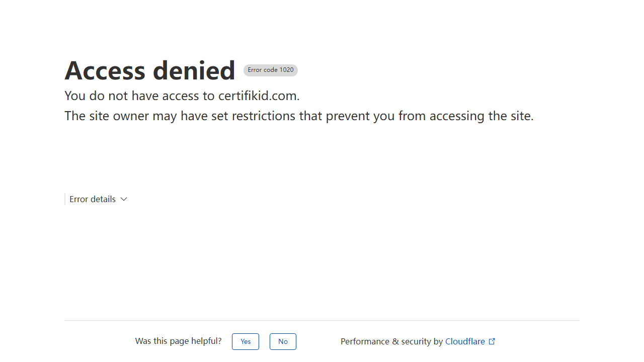Click the Access denied heading
644x362 pixels.
pos(150,70)
